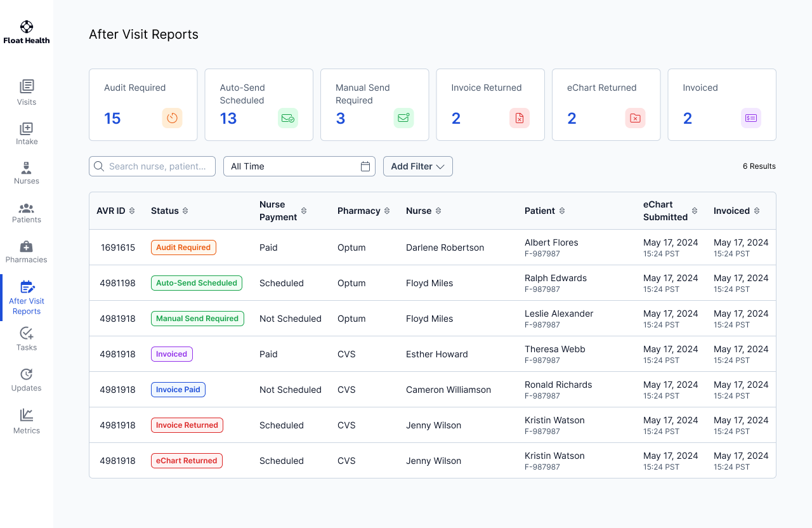Select the Intake sidebar icon
Screen dimensions: 812x528
(26, 127)
